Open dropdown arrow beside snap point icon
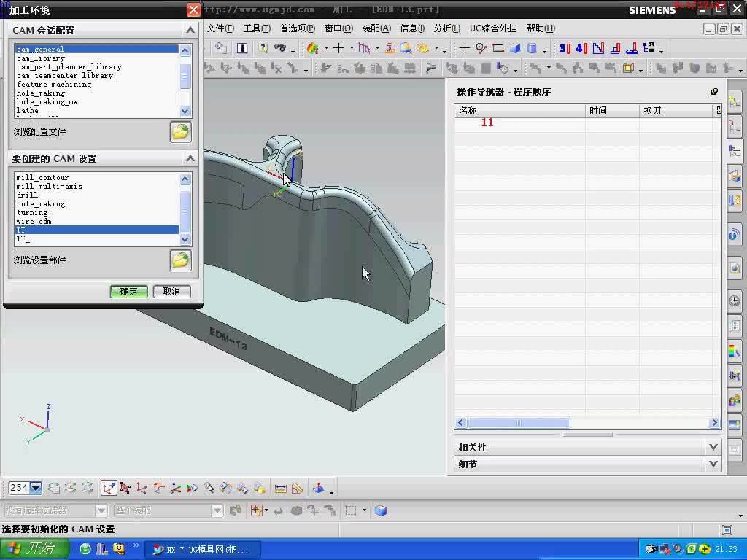 pos(266,510)
